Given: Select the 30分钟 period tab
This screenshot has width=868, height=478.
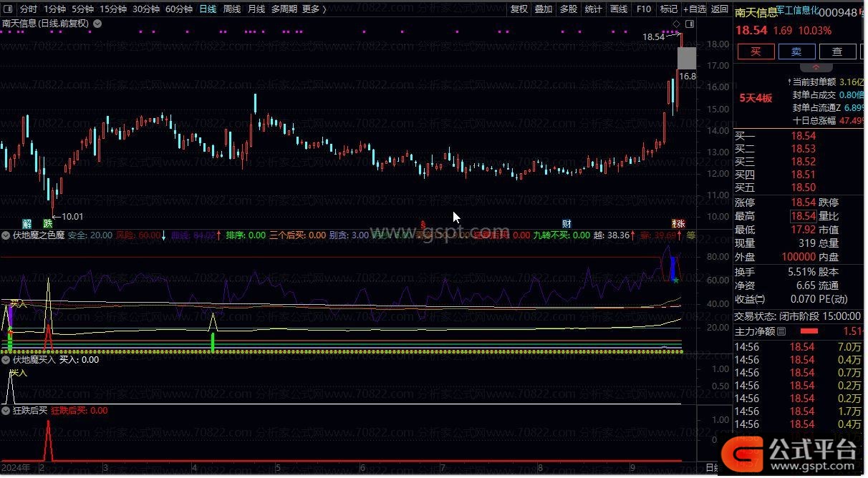Looking at the screenshot, I should [146, 9].
